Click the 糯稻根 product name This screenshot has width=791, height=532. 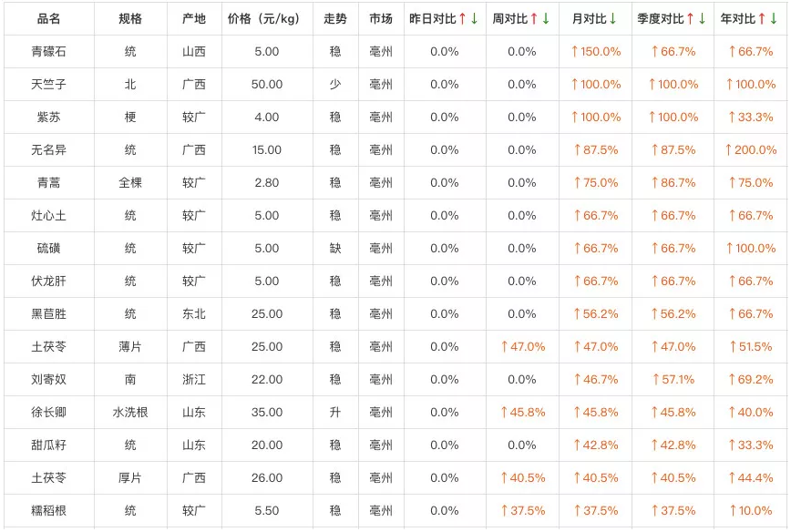click(x=48, y=511)
